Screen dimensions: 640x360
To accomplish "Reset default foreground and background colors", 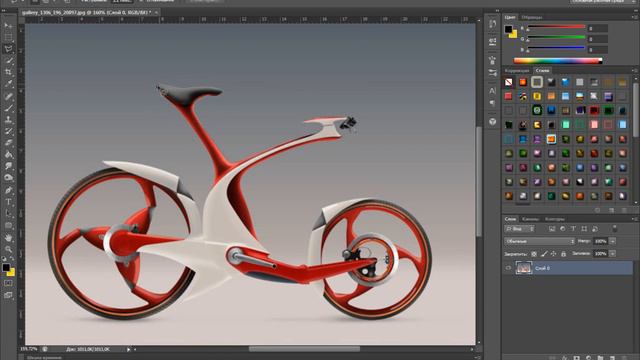I will 4,259.
